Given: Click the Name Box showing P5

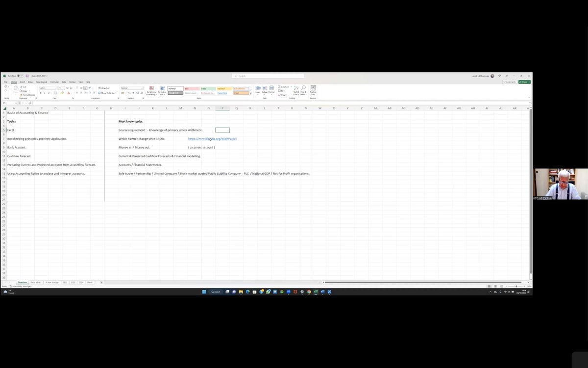Looking at the screenshot, I should tap(10, 103).
